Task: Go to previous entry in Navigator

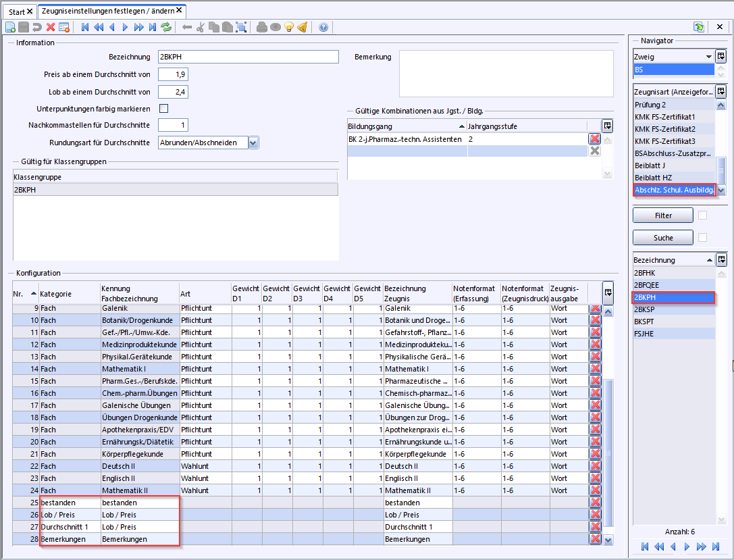Action: [673, 546]
